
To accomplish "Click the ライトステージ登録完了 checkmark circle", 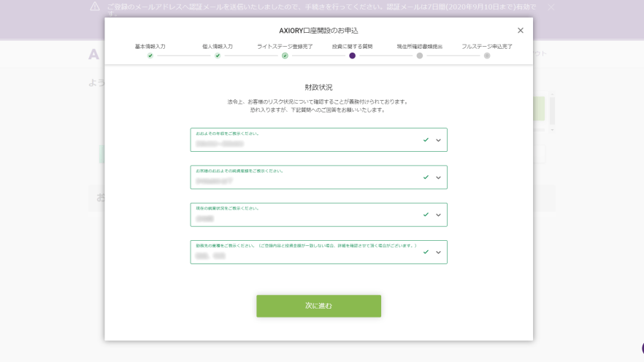I will tap(285, 55).
